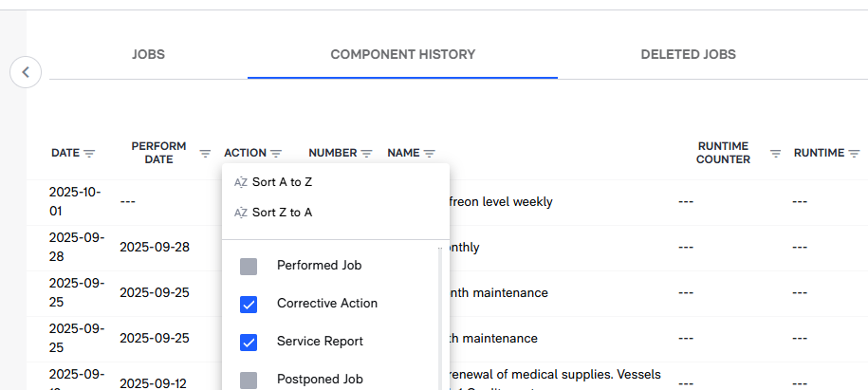Open the Runtime column filter icon
The height and width of the screenshot is (390, 868).
click(x=854, y=154)
